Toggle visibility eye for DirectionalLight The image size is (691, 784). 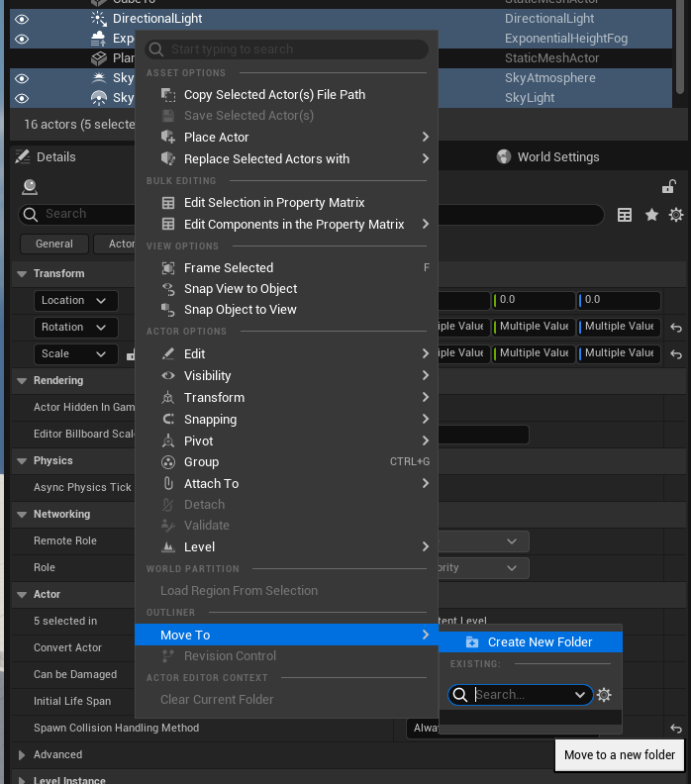tap(22, 20)
